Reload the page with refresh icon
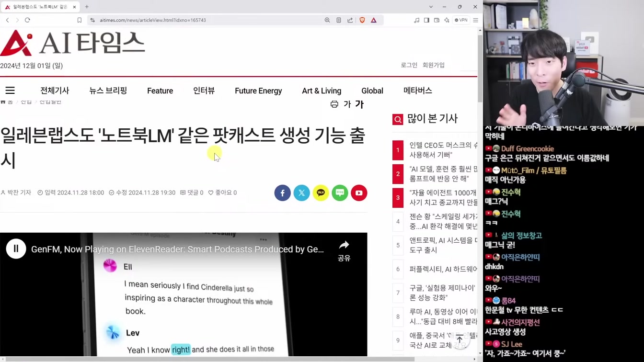Image resolution: width=644 pixels, height=362 pixels. click(27, 20)
